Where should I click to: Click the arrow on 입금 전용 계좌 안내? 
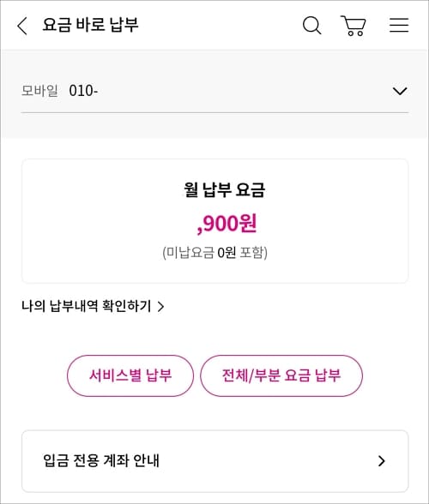click(382, 461)
